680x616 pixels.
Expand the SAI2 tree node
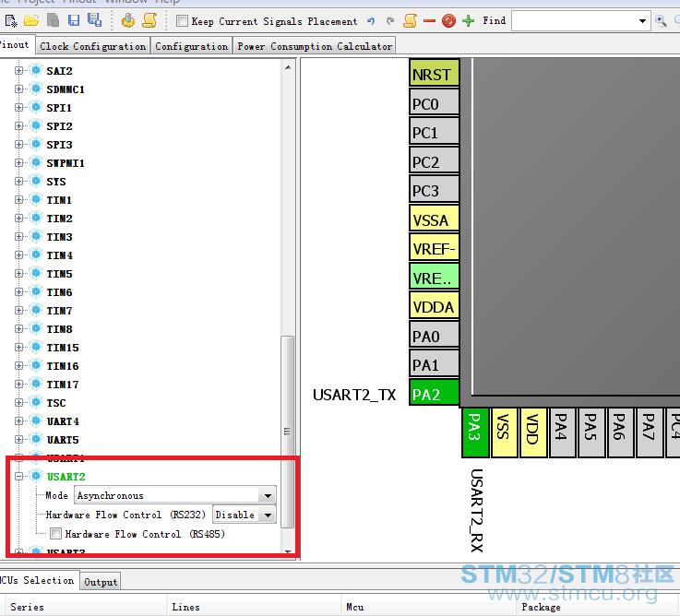pyautogui.click(x=18, y=70)
